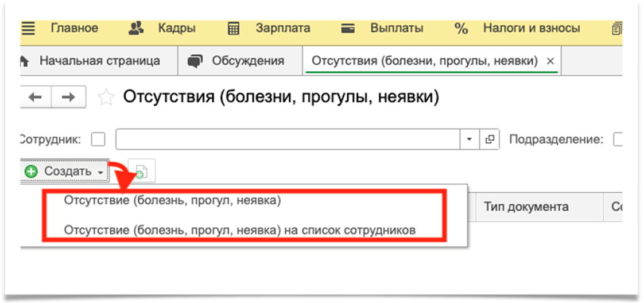This screenshot has width=644, height=303.
Task: Expand the Сотрудник field dropdown arrow
Action: coord(470,139)
